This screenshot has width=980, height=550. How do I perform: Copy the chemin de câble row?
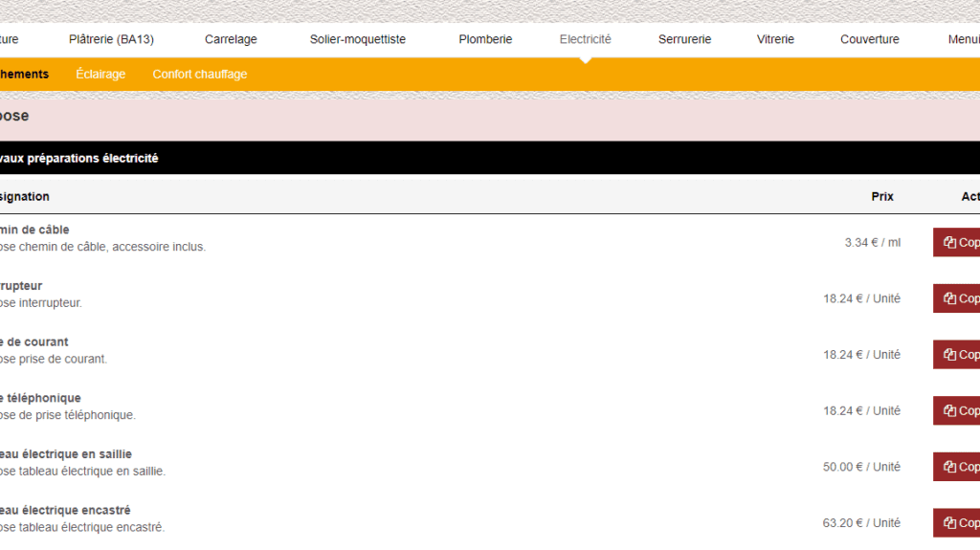click(957, 242)
